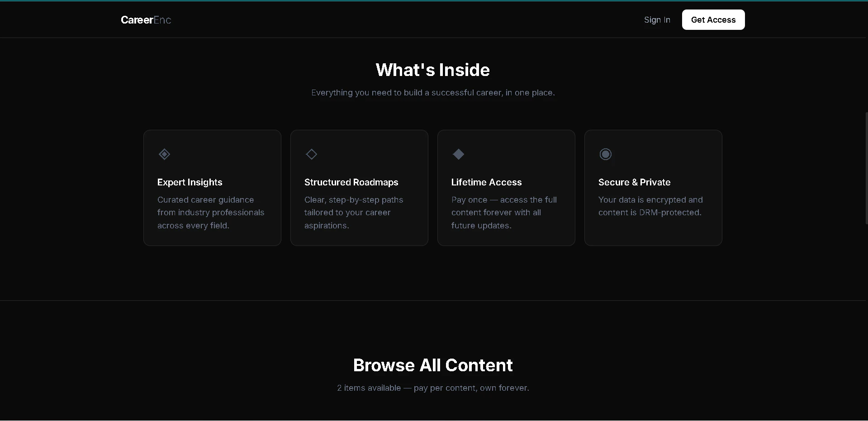The image size is (868, 421).
Task: Click the Secure & Private circle icon
Action: click(x=605, y=154)
